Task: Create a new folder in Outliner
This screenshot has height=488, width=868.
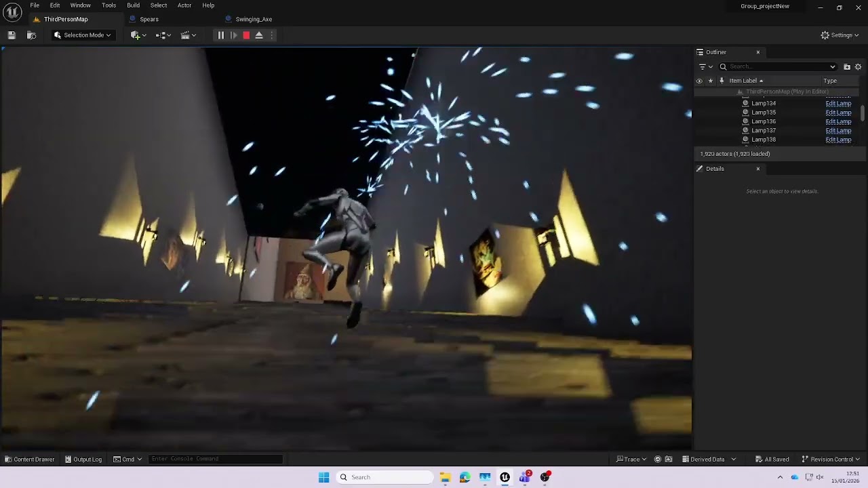Action: [x=847, y=66]
